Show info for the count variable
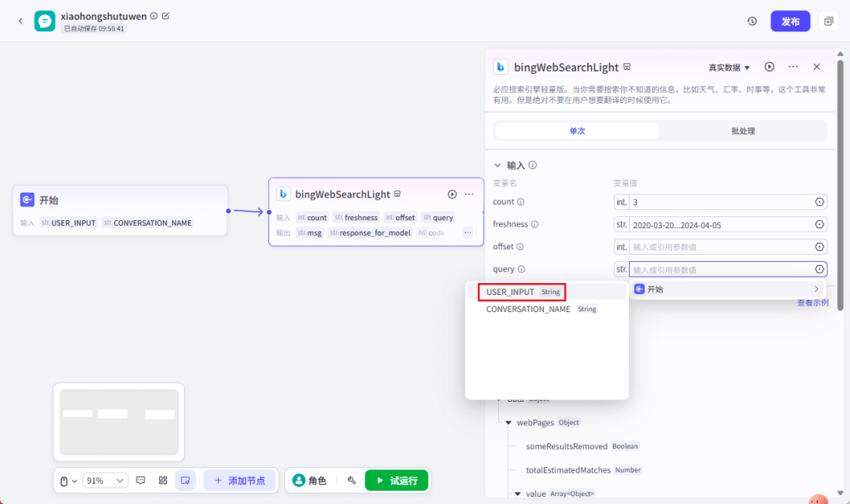 [520, 202]
